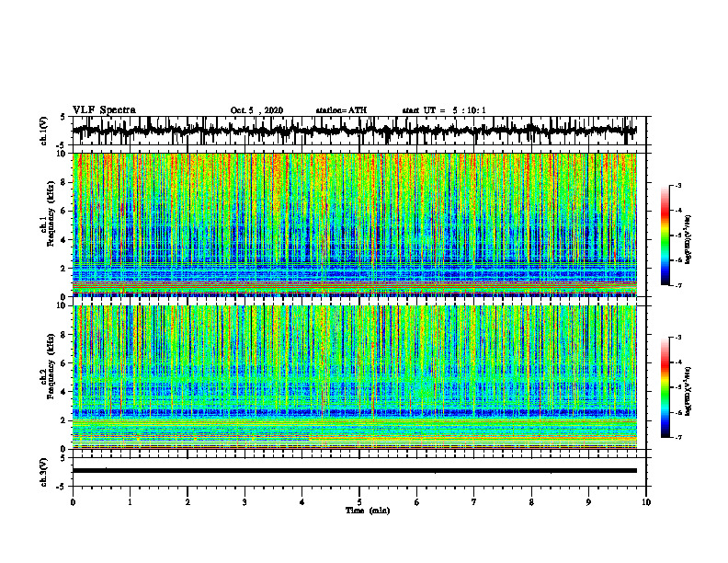This screenshot has width=728, height=563.
Task: Click the time axis tick label "4"
Action: (302, 502)
